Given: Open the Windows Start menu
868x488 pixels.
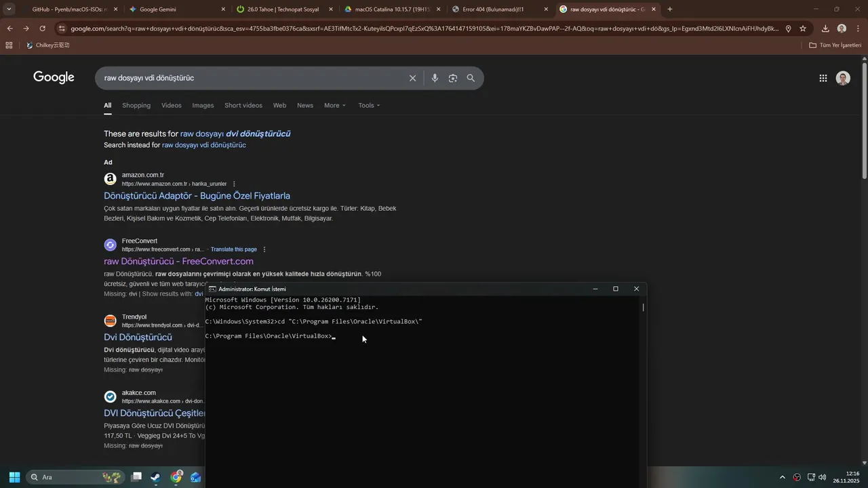Looking at the screenshot, I should [14, 477].
